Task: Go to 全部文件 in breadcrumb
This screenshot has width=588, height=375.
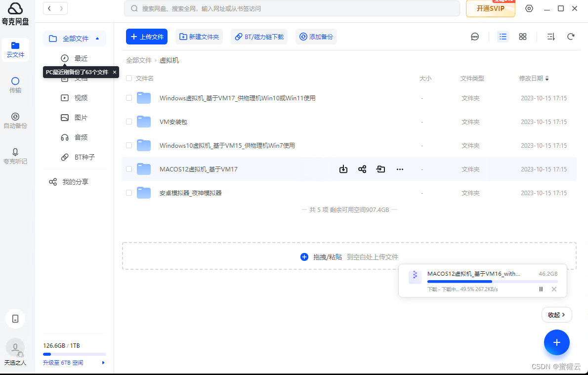Action: 139,60
